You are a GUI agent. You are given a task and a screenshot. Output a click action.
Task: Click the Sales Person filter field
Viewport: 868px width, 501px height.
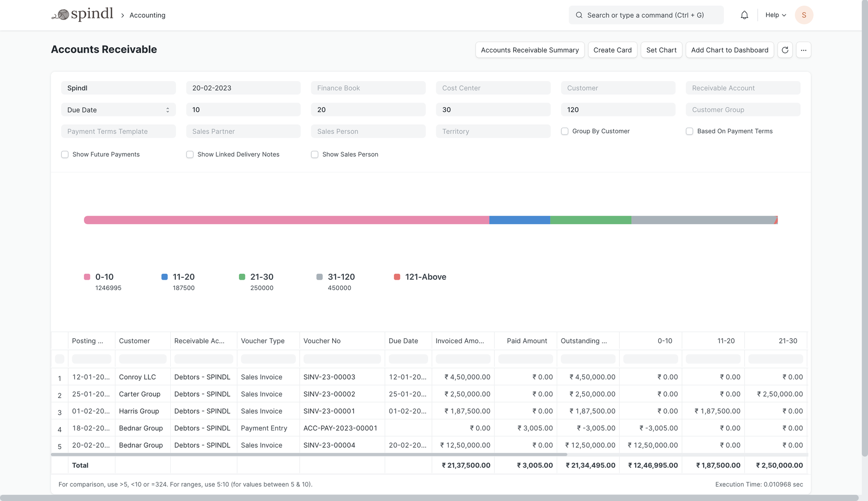368,131
